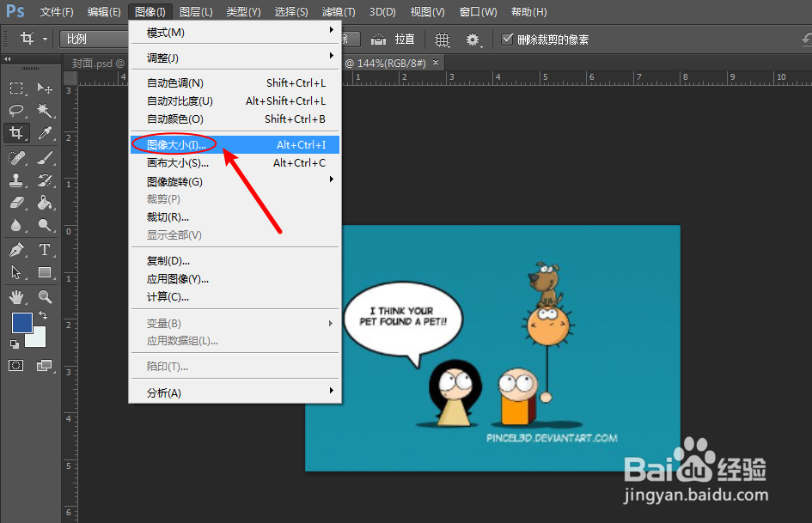Open the 类型(Y) menu
The width and height of the screenshot is (812, 523).
(243, 11)
